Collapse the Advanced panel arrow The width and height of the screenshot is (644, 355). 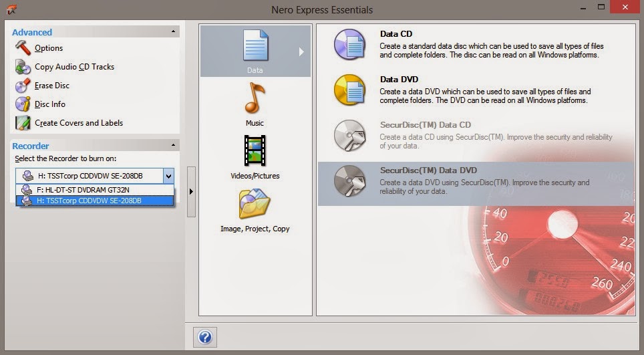[173, 31]
